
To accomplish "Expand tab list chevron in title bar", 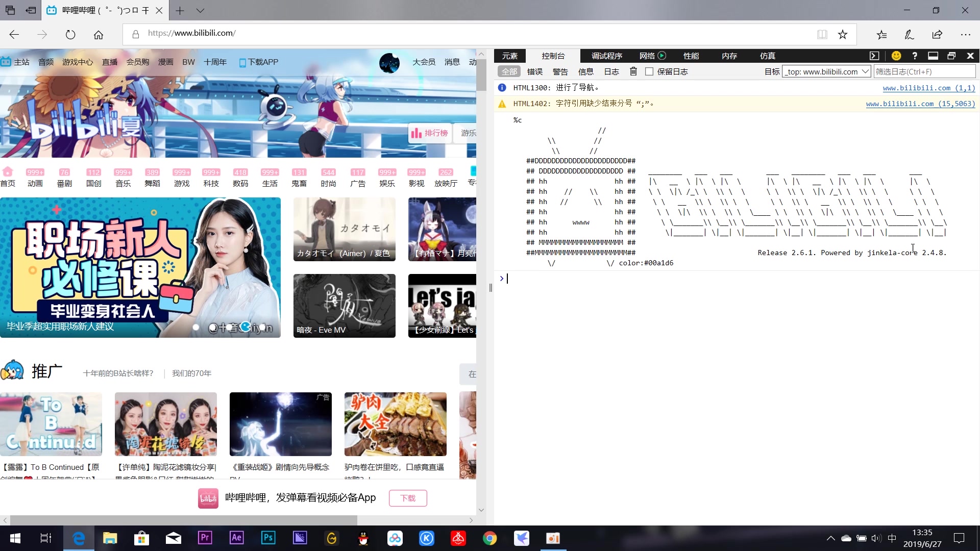I will (x=200, y=10).
